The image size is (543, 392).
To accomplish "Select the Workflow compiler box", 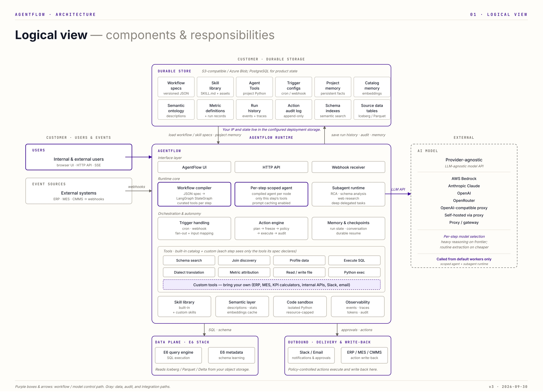I will pos(194,194).
